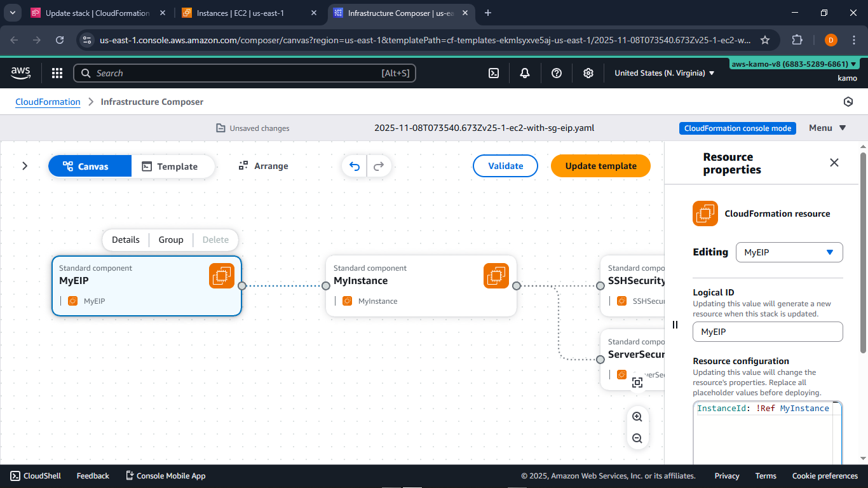Open AWS notifications bell
This screenshot has width=868, height=488.
tap(525, 72)
